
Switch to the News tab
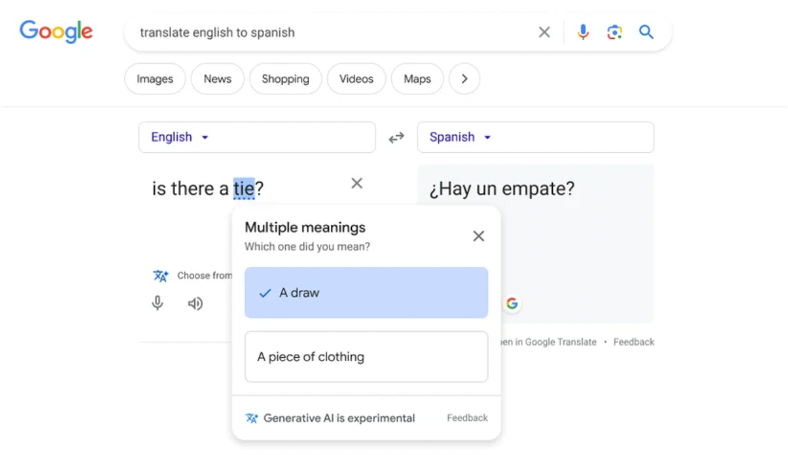(218, 78)
